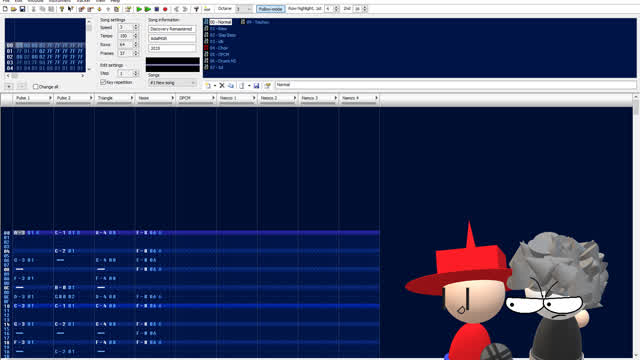Create a new module file
640x360 pixels.
(5, 9)
